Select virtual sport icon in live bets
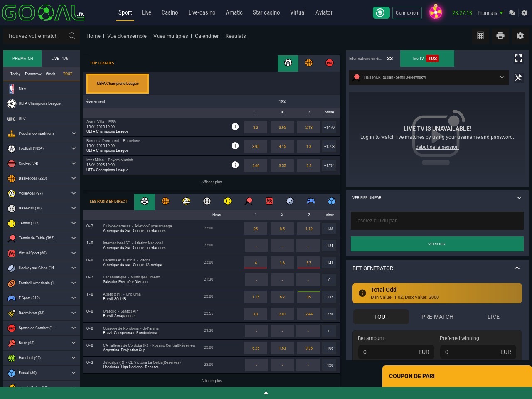This screenshot has height=399, width=532. [x=269, y=202]
